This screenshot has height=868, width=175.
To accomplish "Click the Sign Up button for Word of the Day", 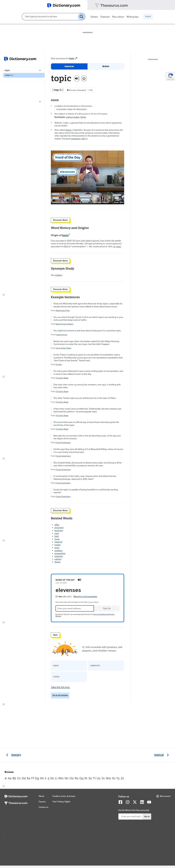I will (107, 608).
